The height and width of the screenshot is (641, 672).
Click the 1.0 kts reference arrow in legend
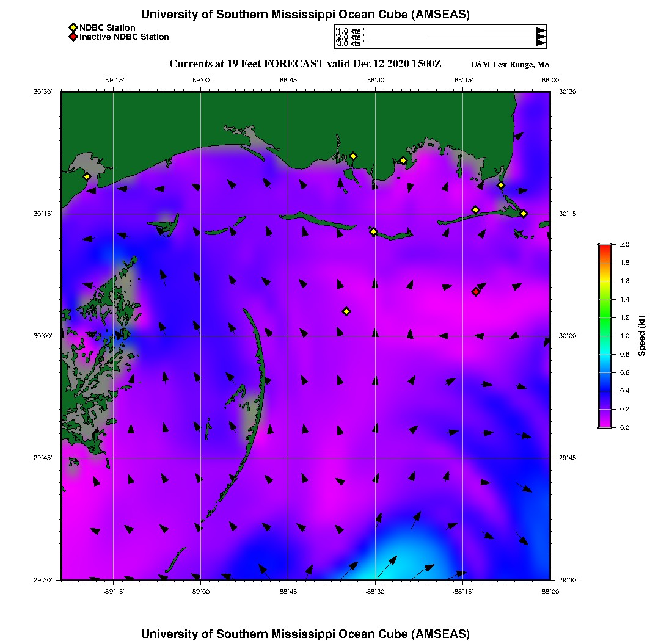(x=513, y=31)
